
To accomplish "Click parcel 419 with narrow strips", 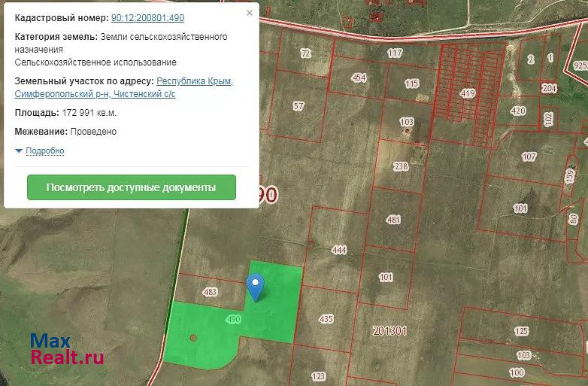I will [x=468, y=93].
